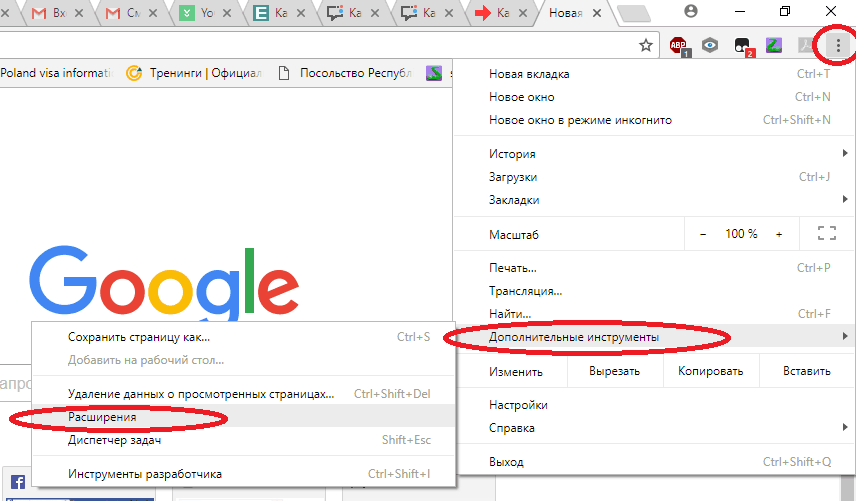Click the grayed-out PDF extension icon
This screenshot has height=501, width=856.
click(x=804, y=45)
